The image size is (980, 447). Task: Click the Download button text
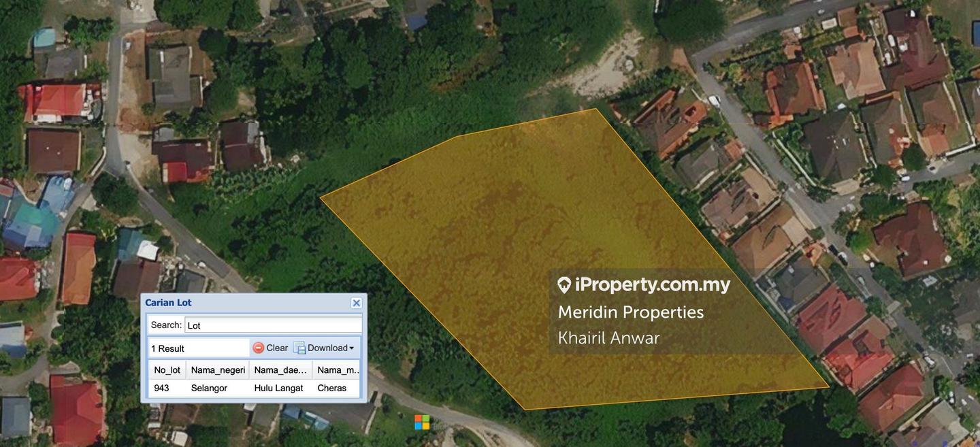coord(327,348)
